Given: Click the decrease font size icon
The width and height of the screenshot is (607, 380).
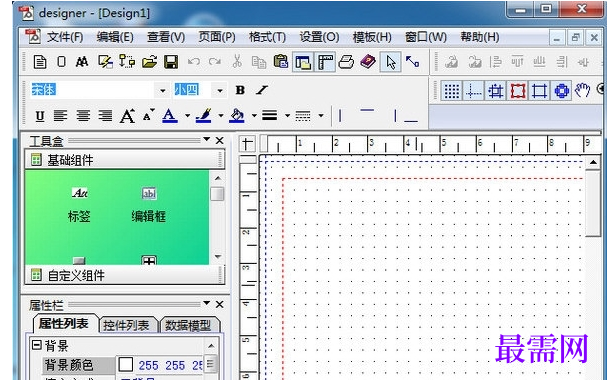Looking at the screenshot, I should [x=148, y=115].
